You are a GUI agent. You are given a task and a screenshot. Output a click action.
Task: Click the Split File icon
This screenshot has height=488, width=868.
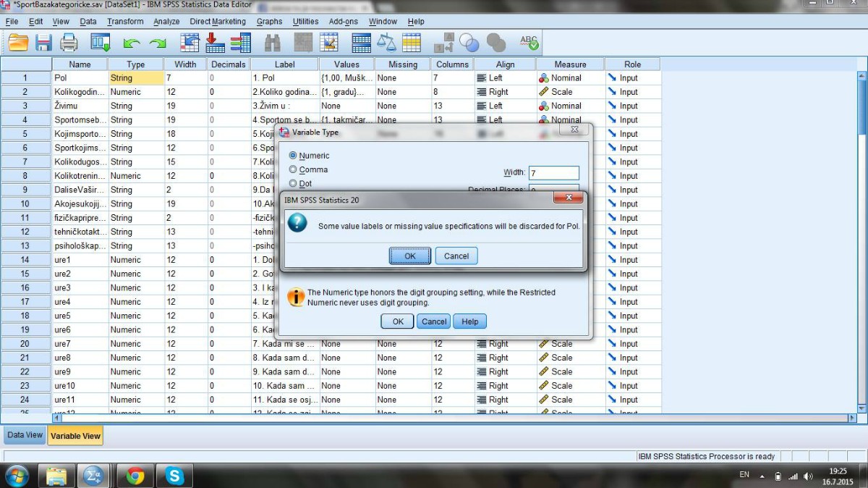362,43
